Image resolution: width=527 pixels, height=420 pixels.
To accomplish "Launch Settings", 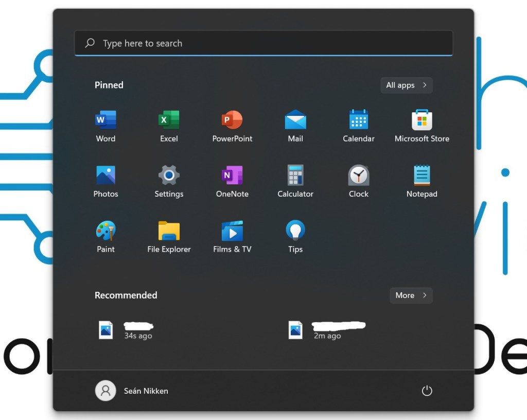I will (168, 179).
